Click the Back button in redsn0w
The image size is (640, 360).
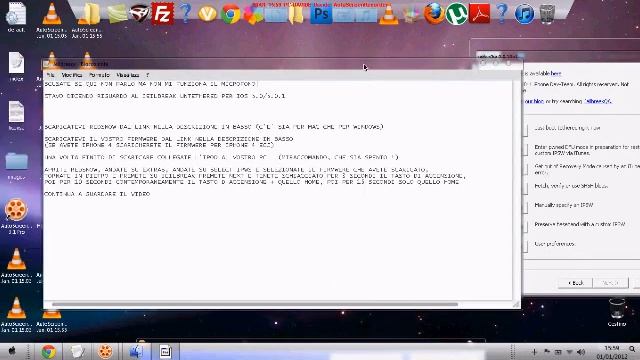tap(576, 282)
